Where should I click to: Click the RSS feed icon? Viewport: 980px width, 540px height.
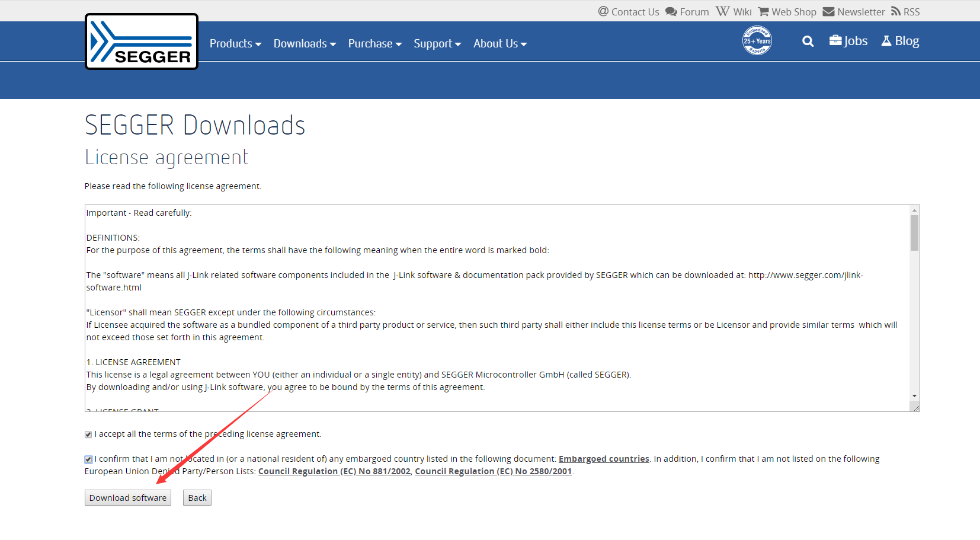896,11
